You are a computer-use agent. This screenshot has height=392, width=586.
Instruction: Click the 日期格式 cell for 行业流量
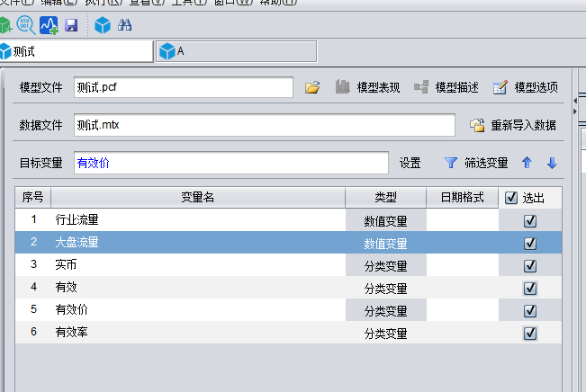point(463,220)
